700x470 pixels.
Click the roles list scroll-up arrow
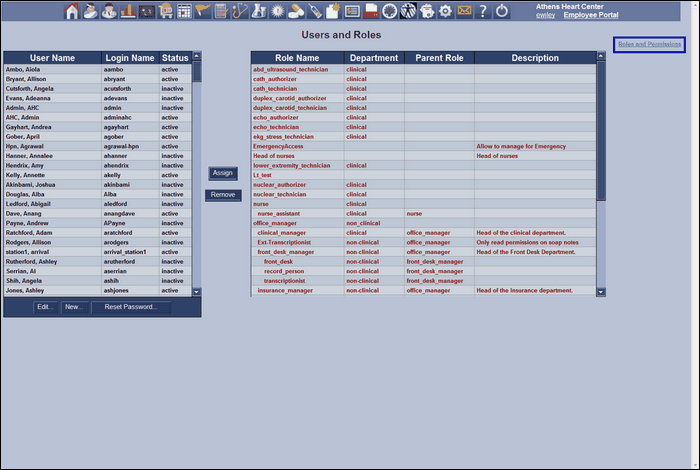point(601,56)
